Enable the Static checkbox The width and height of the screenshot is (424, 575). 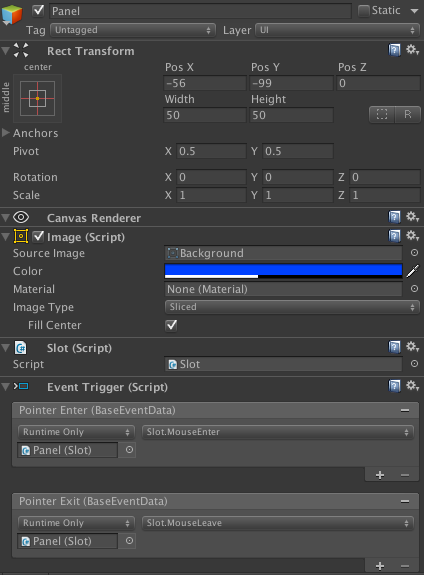(x=363, y=11)
